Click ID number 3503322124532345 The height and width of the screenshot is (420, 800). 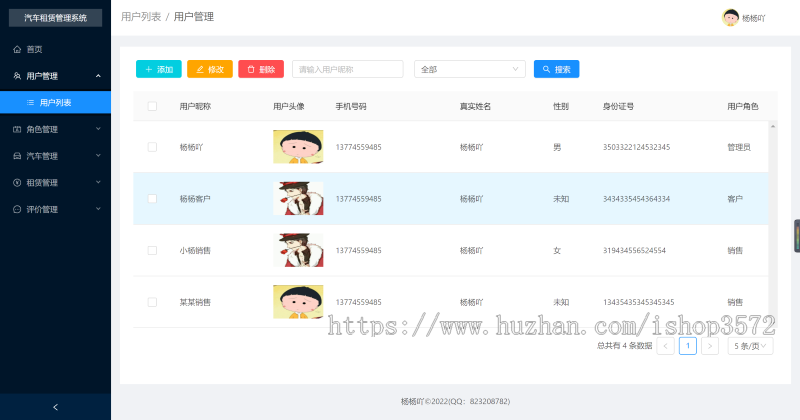(x=636, y=147)
